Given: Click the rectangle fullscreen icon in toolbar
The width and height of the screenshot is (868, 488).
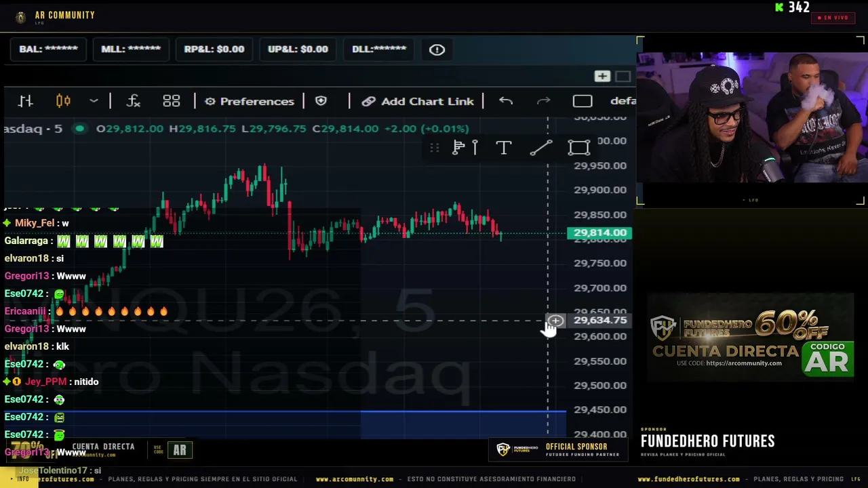Looking at the screenshot, I should 583,101.
